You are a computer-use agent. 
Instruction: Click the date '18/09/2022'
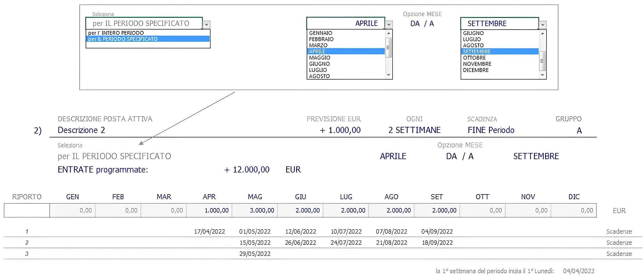pos(437,243)
